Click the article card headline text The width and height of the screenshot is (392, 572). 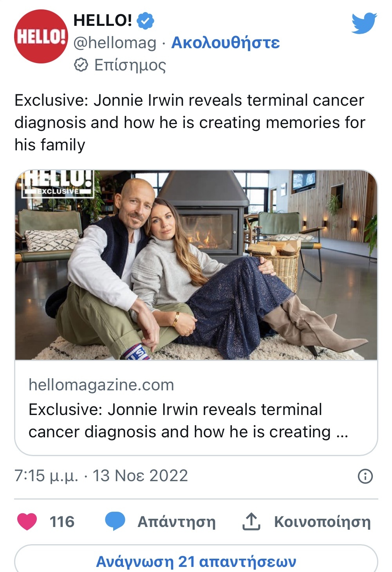(x=188, y=420)
